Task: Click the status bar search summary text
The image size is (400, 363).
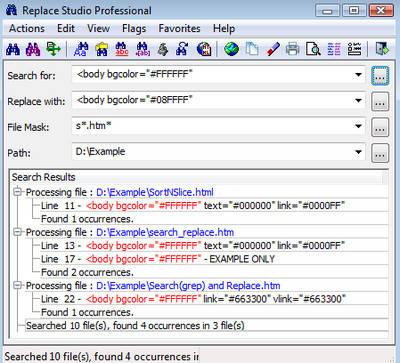Action: tap(101, 356)
